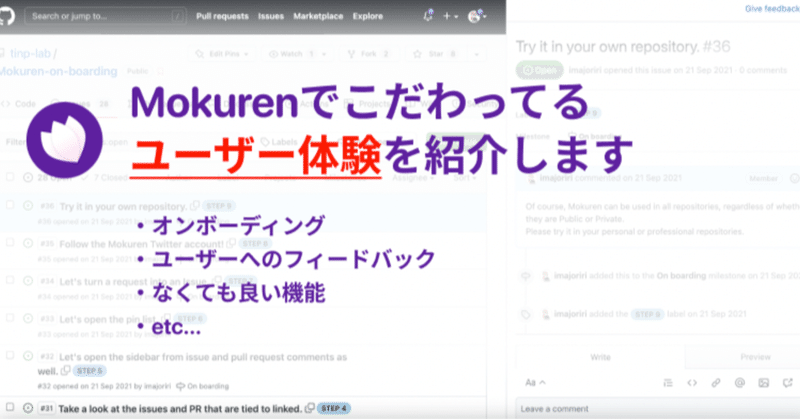Image resolution: width=800 pixels, height=419 pixels.
Task: Open the Watch subscription dropdown
Action: coord(298,54)
